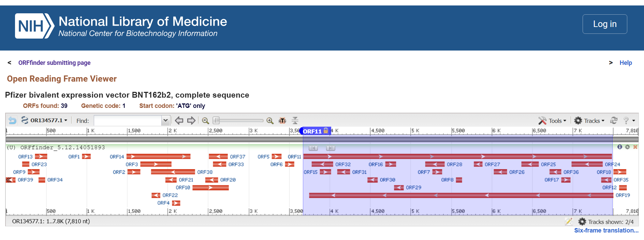Click ORFfinder_5.12.14051893 track title
The width and height of the screenshot is (644, 240).
(x=62, y=147)
